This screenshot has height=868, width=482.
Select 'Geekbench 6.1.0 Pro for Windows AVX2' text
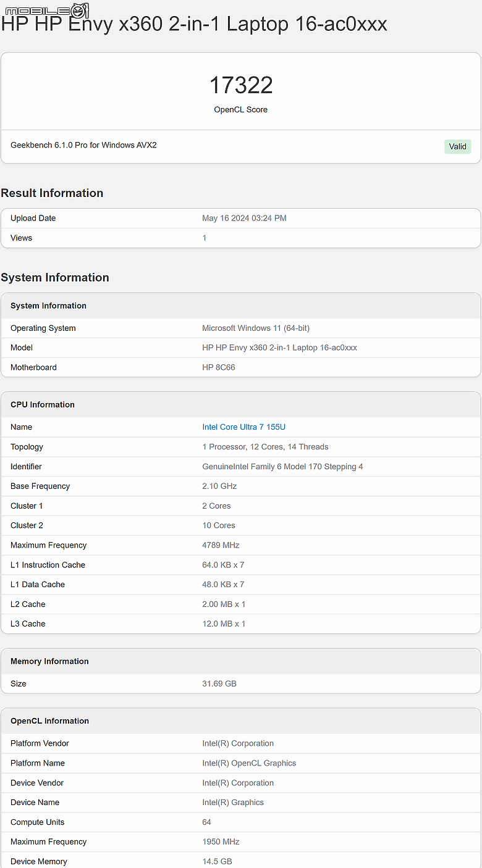pos(83,145)
